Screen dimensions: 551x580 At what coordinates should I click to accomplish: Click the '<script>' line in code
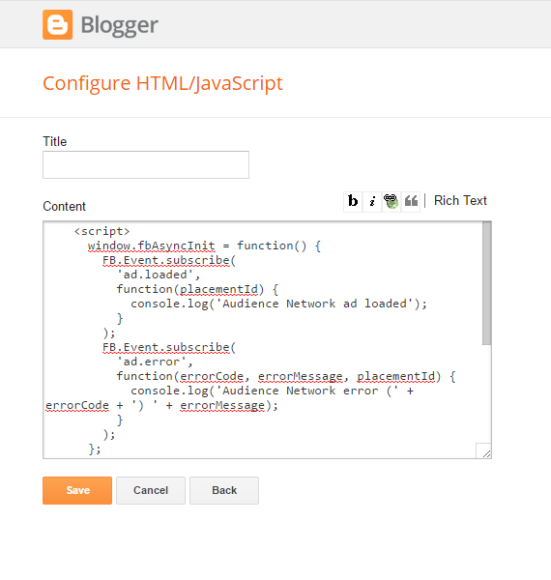point(102,231)
